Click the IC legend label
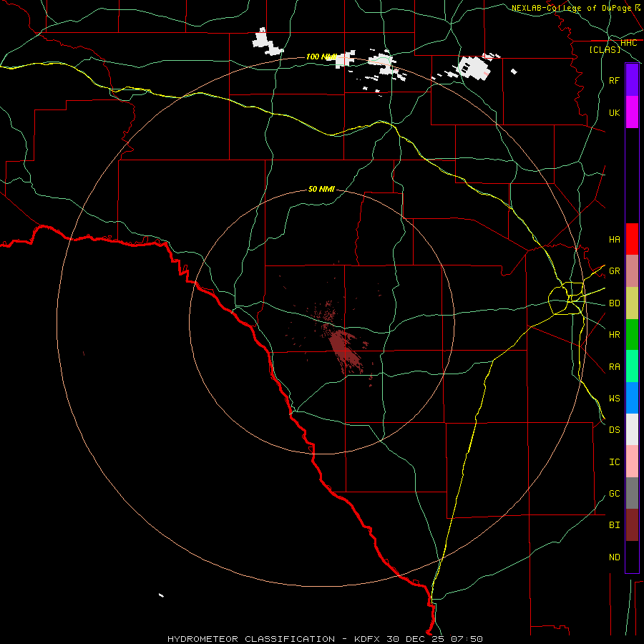The image size is (644, 644). click(x=614, y=462)
